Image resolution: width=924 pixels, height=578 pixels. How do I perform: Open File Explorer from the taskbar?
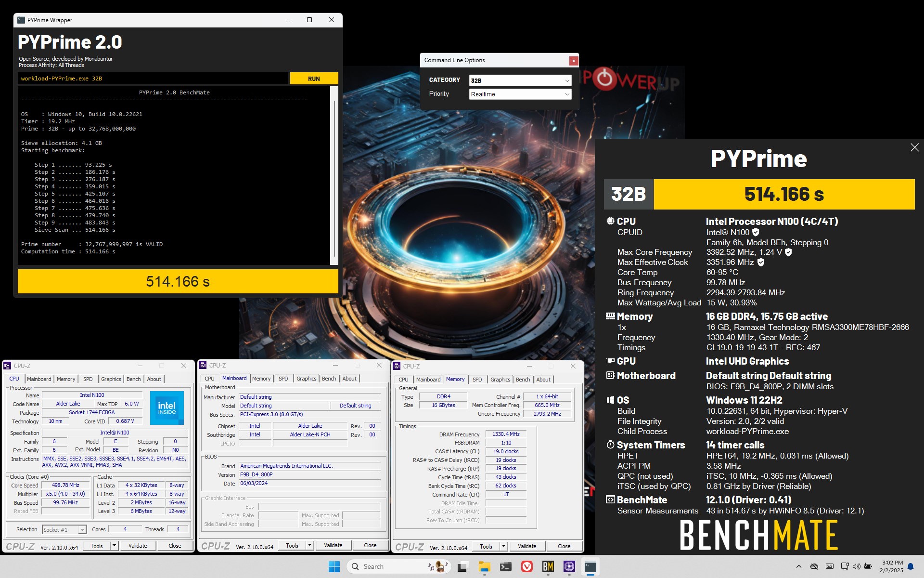click(x=484, y=566)
